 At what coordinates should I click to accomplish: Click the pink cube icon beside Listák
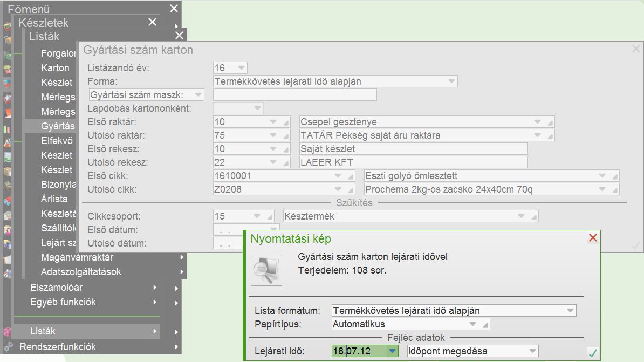pos(8,331)
